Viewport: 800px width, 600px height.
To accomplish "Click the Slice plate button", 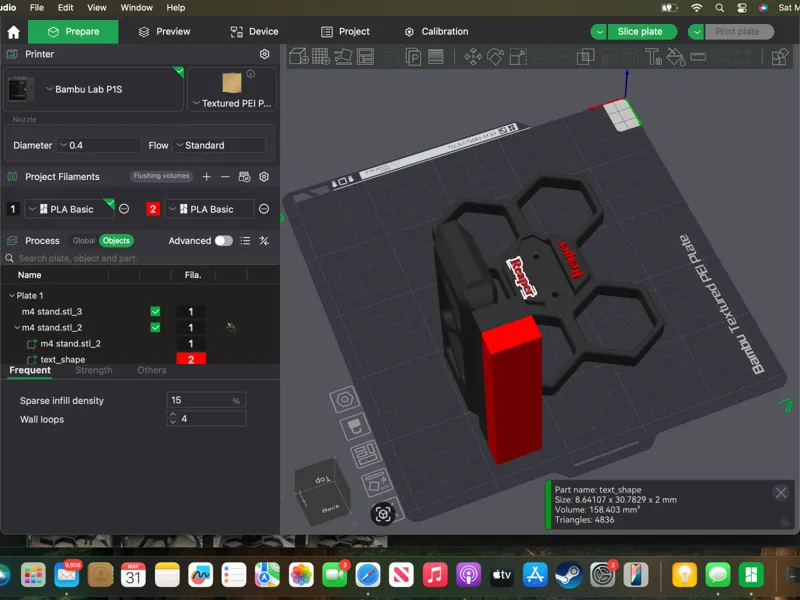I will 640,32.
